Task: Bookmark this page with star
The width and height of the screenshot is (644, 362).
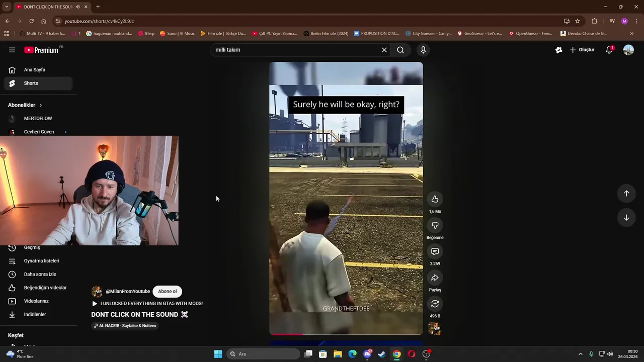Action: (578, 21)
